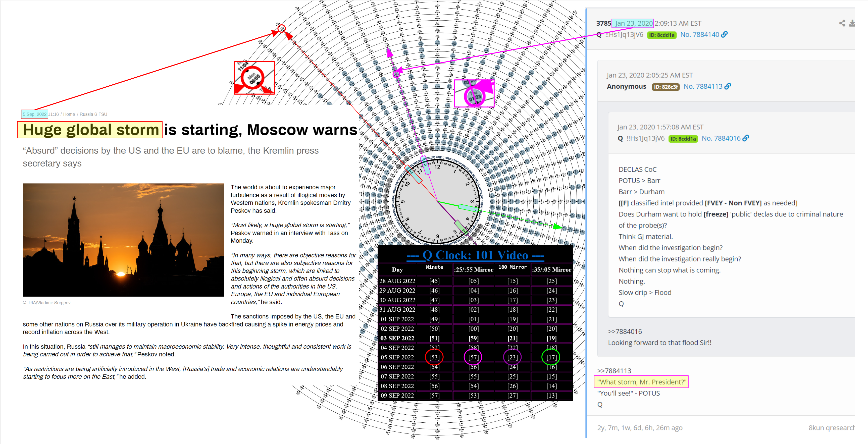Click the 12 numeral on the clock face
The height and width of the screenshot is (444, 868).
click(x=437, y=167)
